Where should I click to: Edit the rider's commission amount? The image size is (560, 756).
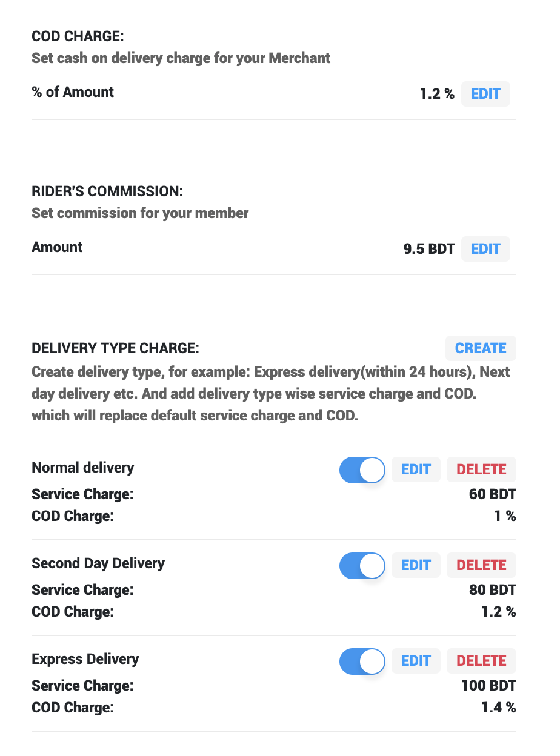click(485, 249)
